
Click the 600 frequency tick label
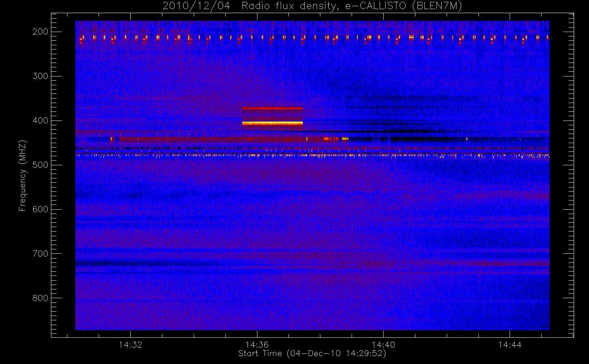point(40,209)
